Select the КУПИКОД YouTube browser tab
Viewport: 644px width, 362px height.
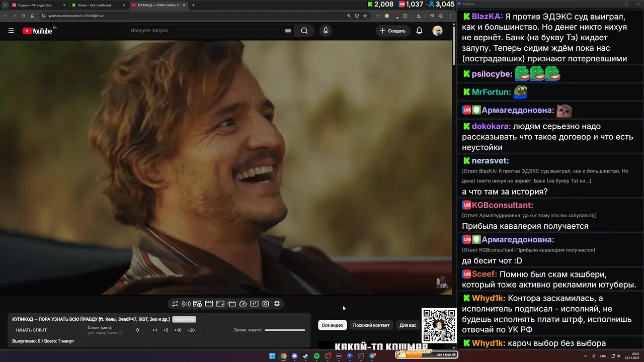(158, 5)
